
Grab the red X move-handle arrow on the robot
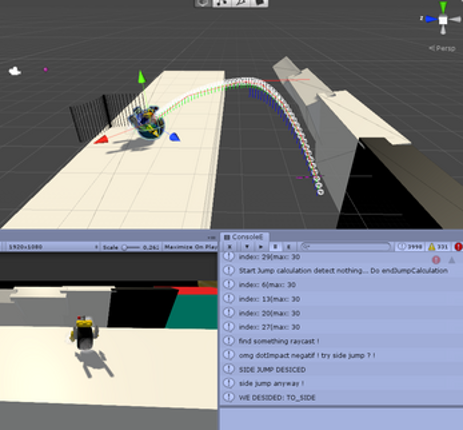point(101,140)
